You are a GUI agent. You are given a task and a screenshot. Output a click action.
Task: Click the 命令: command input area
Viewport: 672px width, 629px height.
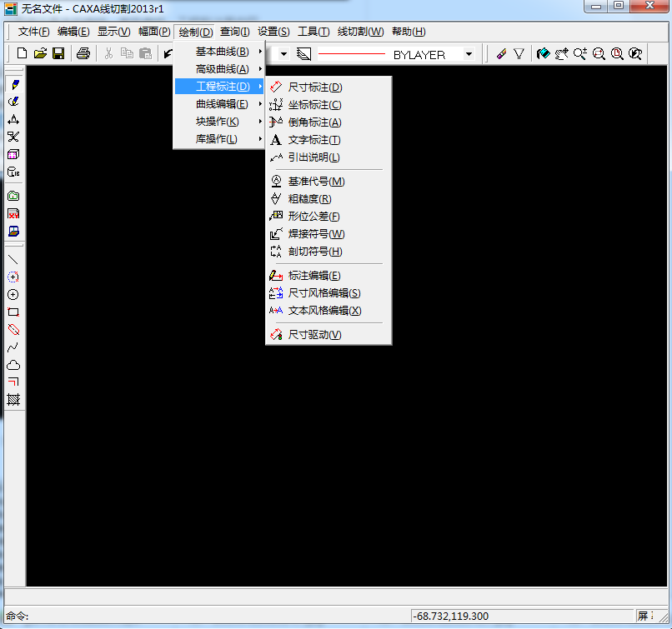pyautogui.click(x=207, y=617)
